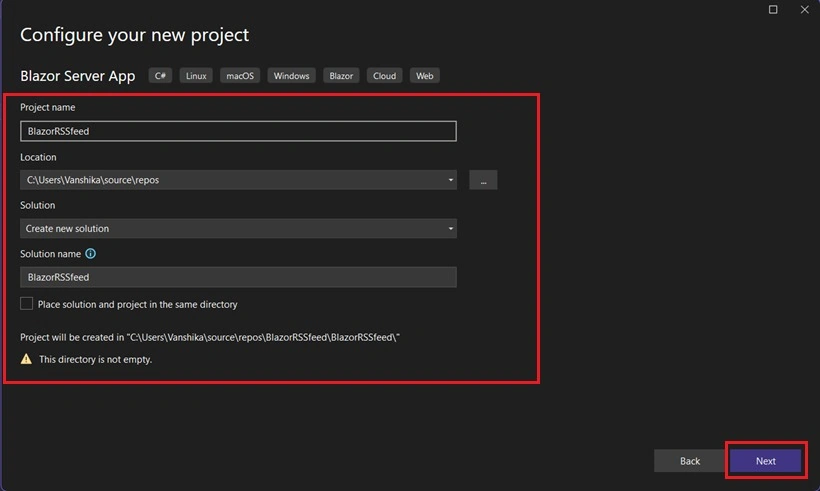Go Back to previous step
The height and width of the screenshot is (491, 820).
point(689,461)
